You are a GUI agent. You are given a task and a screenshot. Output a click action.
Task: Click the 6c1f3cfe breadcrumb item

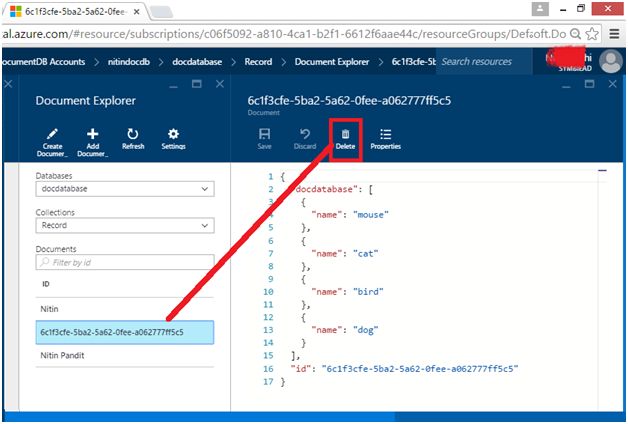[413, 62]
